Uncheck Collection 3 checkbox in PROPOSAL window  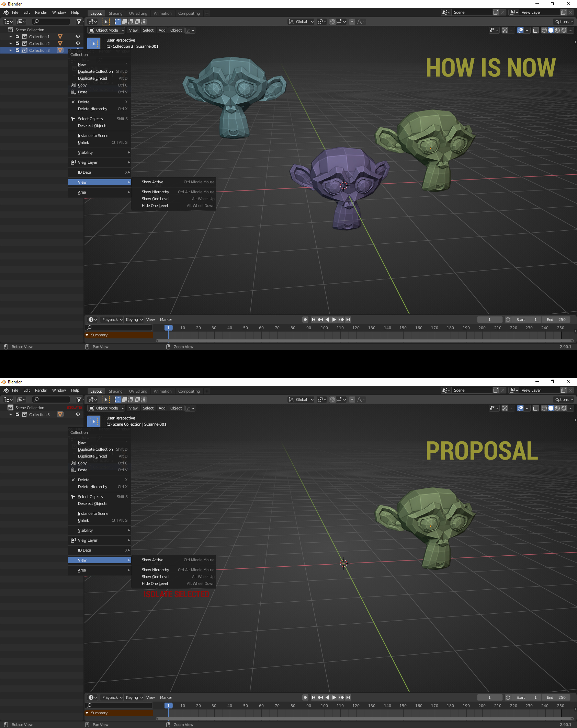pyautogui.click(x=18, y=414)
